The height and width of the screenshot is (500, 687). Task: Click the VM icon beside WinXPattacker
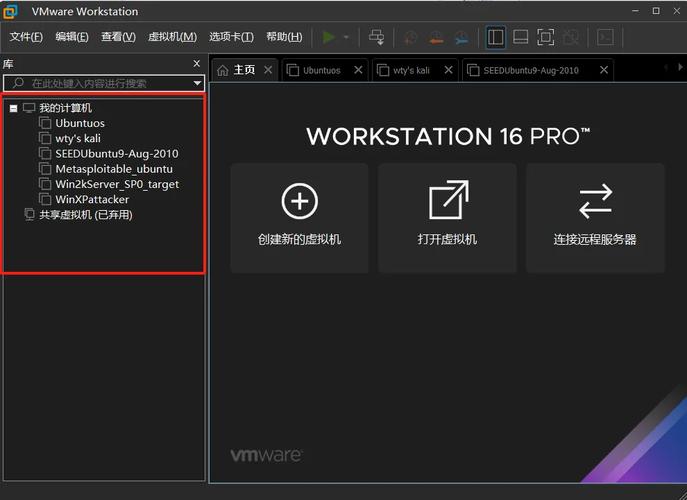(x=45, y=199)
